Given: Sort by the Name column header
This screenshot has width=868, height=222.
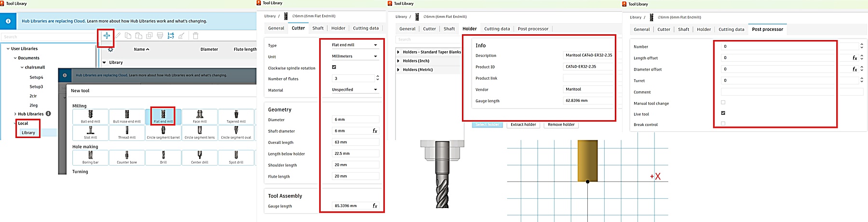Looking at the screenshot, I should 141,49.
